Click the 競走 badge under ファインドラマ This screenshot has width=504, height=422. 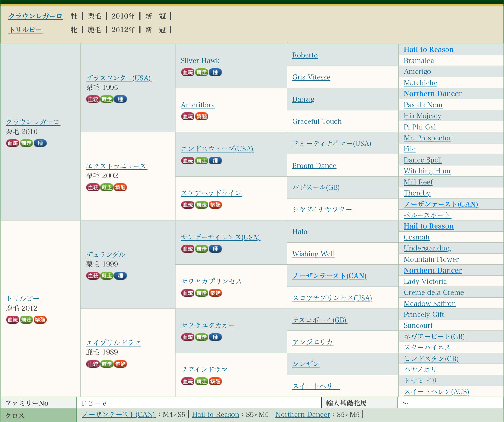point(201,381)
